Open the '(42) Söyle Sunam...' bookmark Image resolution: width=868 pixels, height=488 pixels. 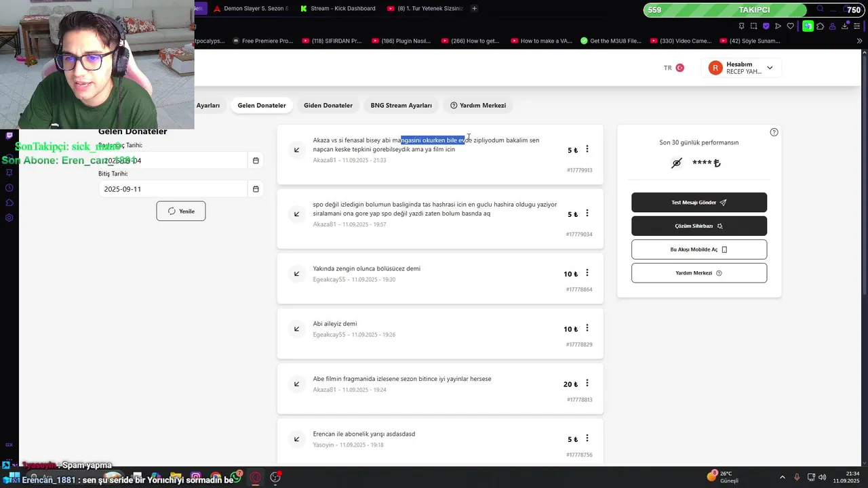point(750,41)
